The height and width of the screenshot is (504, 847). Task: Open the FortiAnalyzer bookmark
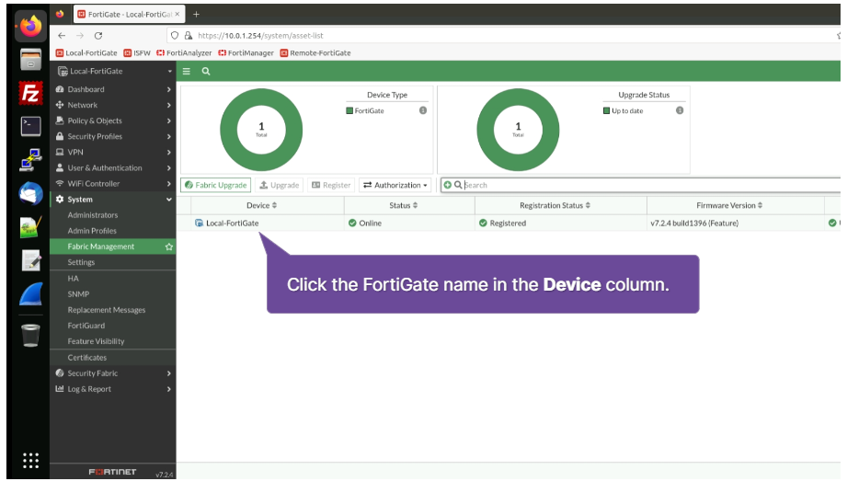point(184,53)
